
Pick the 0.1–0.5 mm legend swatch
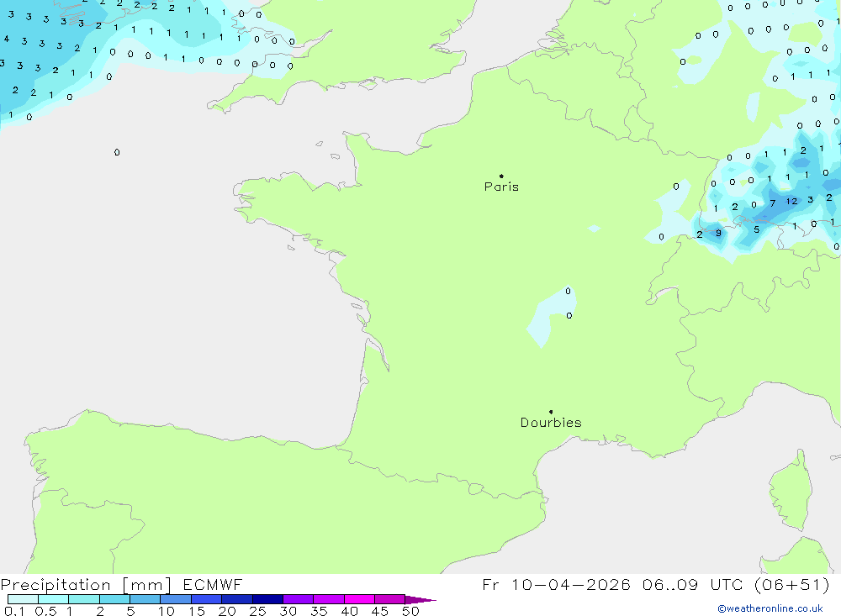[x=23, y=599]
